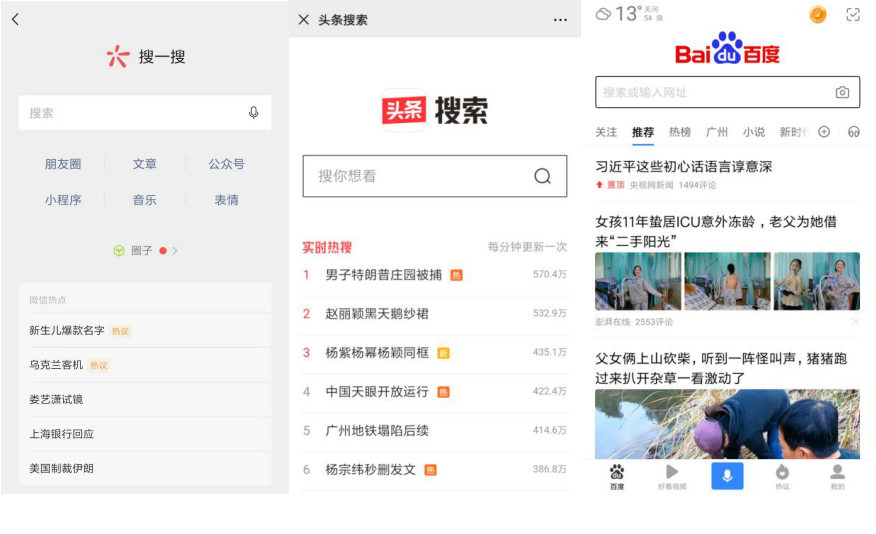Tap the green 圈子 cube icon
876x534 pixels.
(119, 251)
